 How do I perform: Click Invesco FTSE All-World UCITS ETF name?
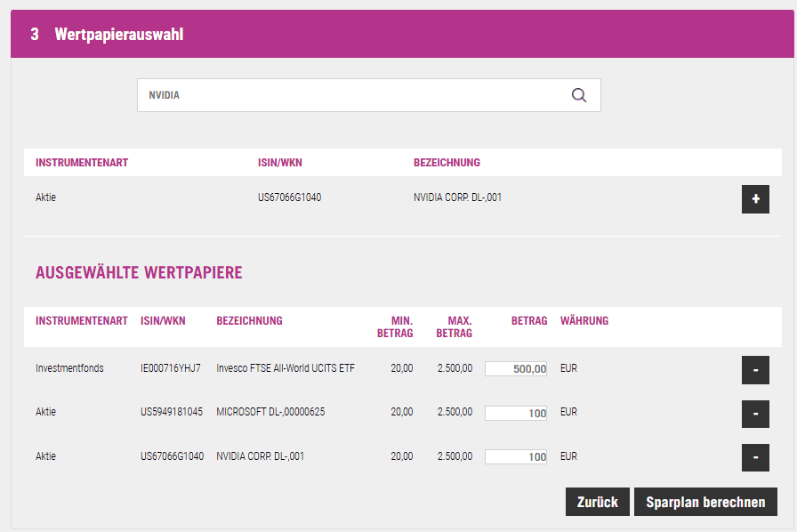pos(286,368)
